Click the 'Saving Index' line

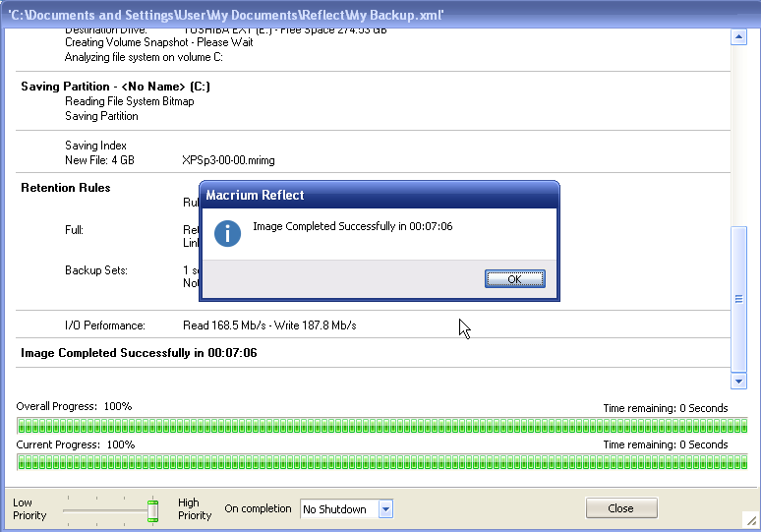[x=95, y=146]
